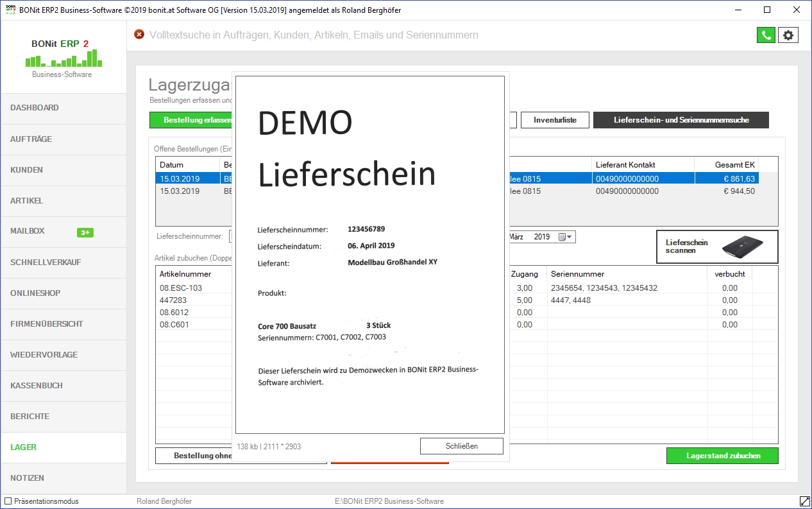
Task: Click the scanned Lieferschein preview image
Action: coord(370,255)
